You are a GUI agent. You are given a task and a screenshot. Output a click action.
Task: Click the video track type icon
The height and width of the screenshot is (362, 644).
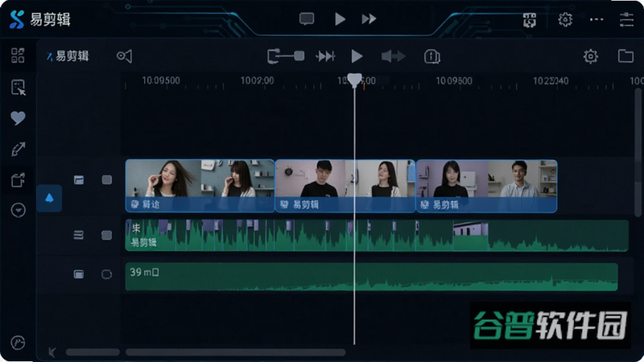[78, 179]
